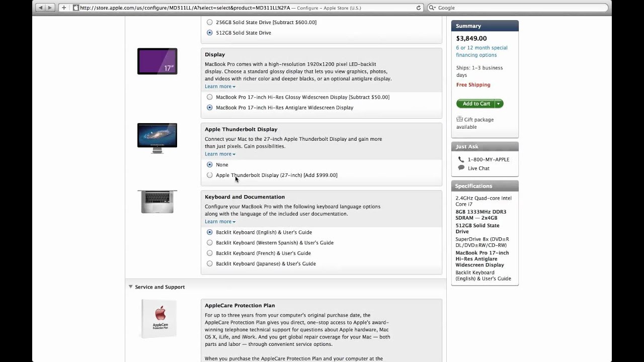Click the SuperDrive 8x specification text
Image resolution: width=644 pixels, height=362 pixels.
482,242
